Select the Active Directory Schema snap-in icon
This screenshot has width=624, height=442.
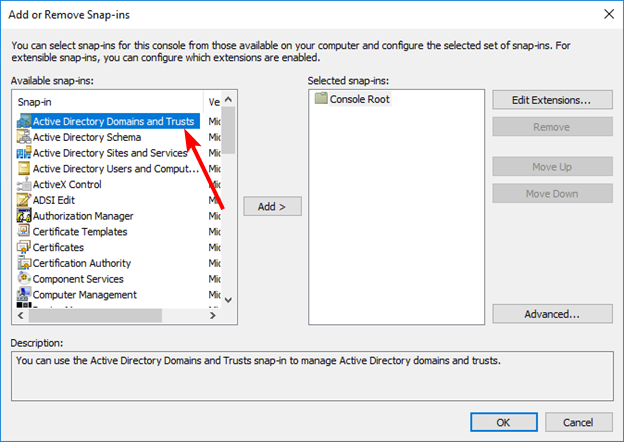tap(23, 137)
